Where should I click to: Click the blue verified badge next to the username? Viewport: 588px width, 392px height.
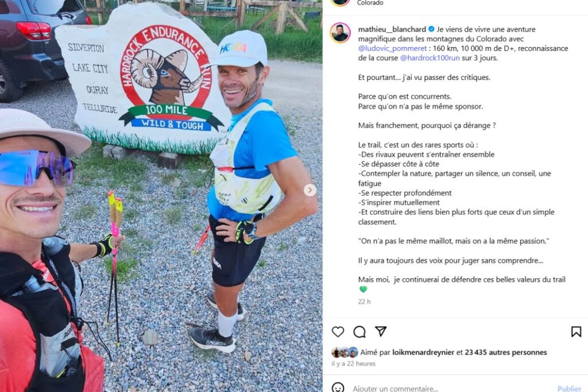431,29
